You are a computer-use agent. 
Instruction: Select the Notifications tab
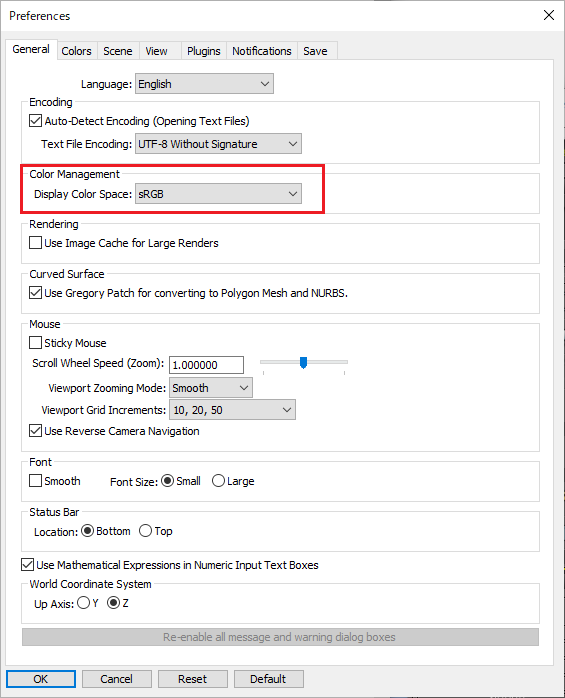click(x=262, y=51)
